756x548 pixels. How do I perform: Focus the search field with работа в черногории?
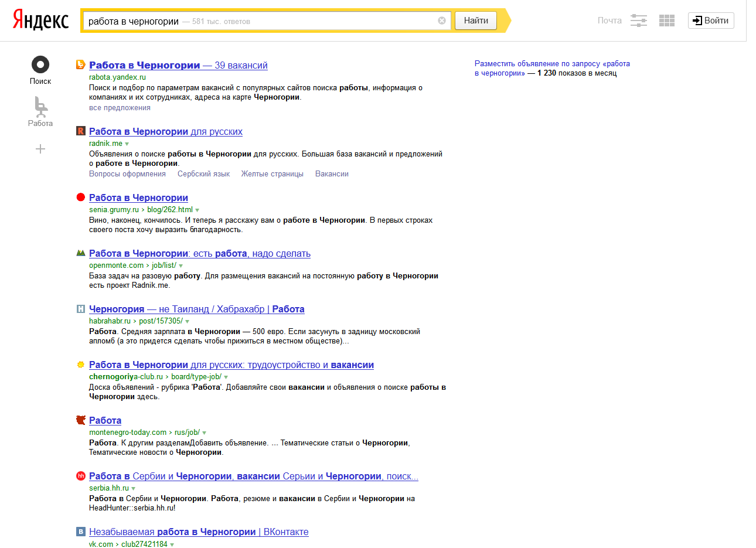point(267,21)
